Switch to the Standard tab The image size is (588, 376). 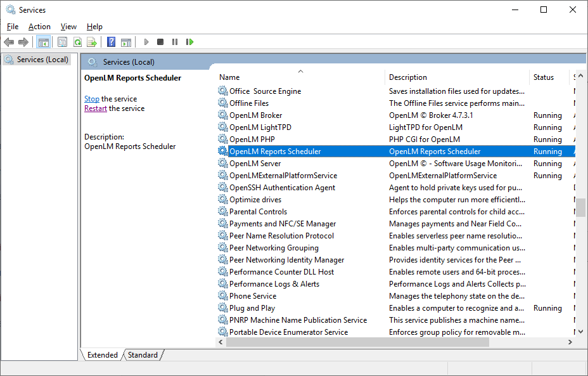(143, 355)
